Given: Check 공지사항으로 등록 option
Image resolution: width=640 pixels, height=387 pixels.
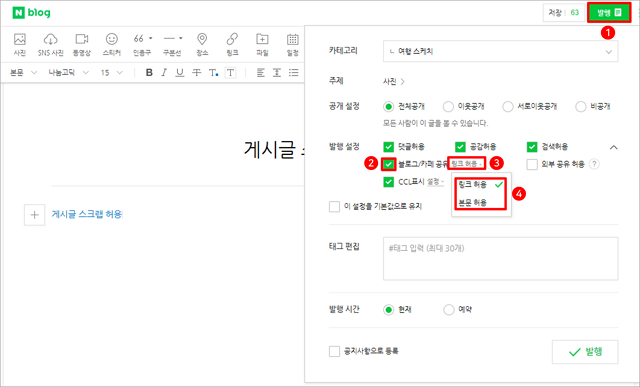Looking at the screenshot, I should (x=334, y=351).
